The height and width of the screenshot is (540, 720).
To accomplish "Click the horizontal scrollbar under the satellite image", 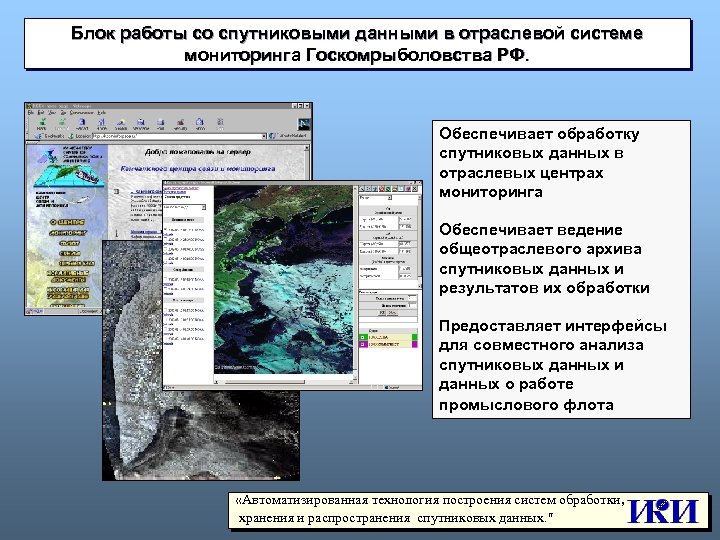I will (x=283, y=381).
